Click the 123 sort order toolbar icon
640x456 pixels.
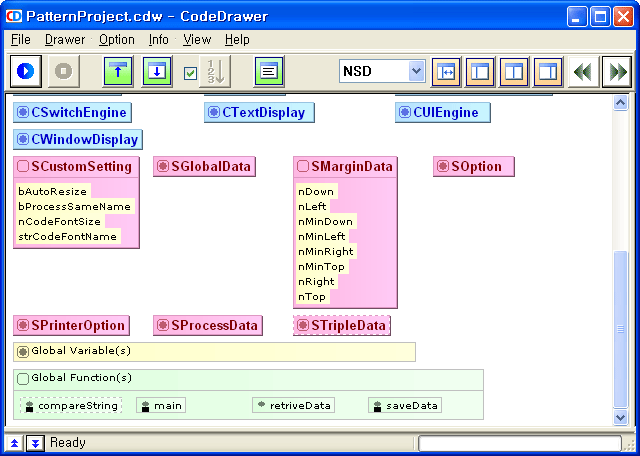(215, 71)
